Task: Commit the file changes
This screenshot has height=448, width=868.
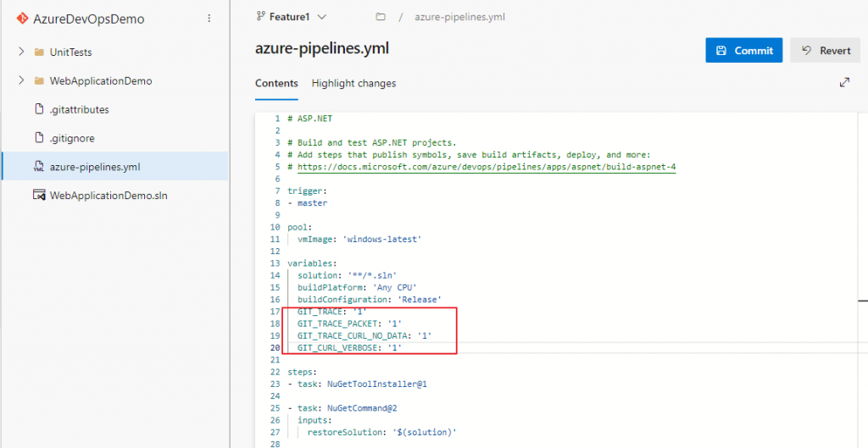Action: click(744, 50)
